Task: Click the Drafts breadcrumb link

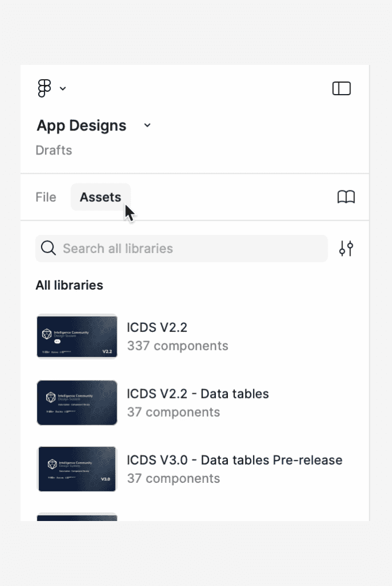Action: click(x=54, y=150)
